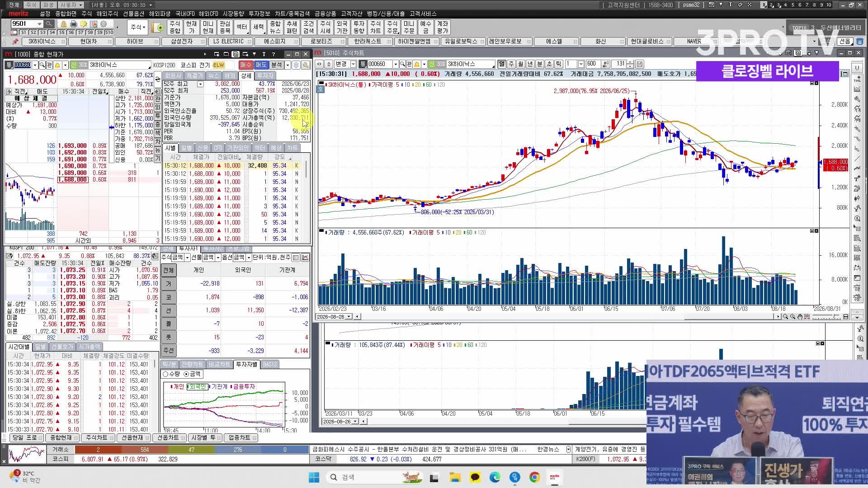Open File Explorer from the taskbar
Image resolution: width=868 pixels, height=488 pixels.
455,477
